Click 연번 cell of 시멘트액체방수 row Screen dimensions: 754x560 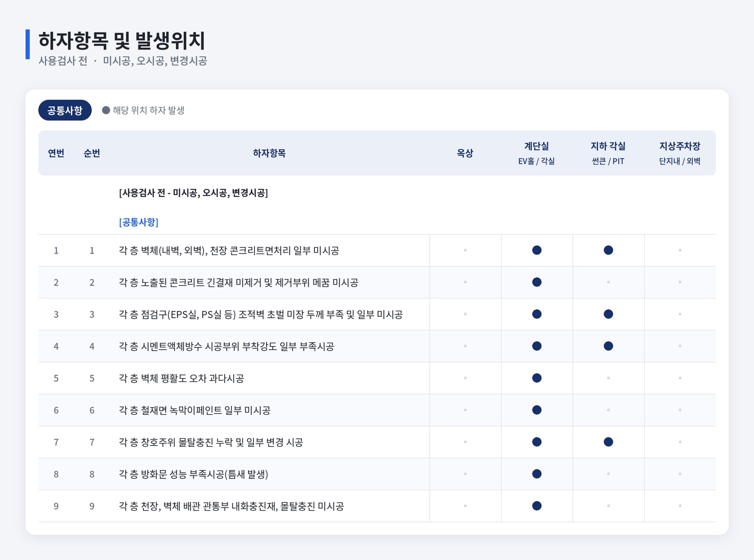56,346
